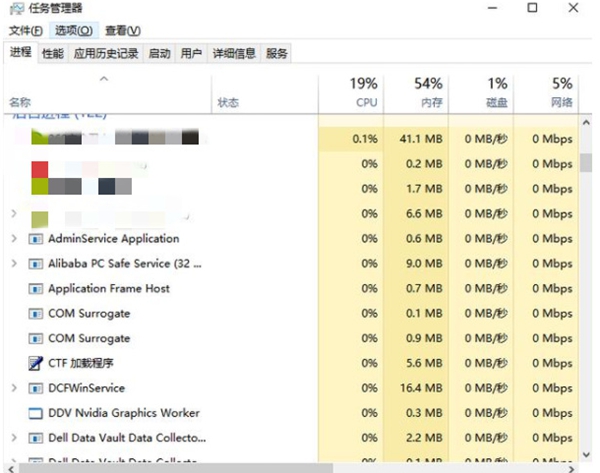Click the green icon in the 1.7 MB row
600x473 pixels.
tap(40, 186)
